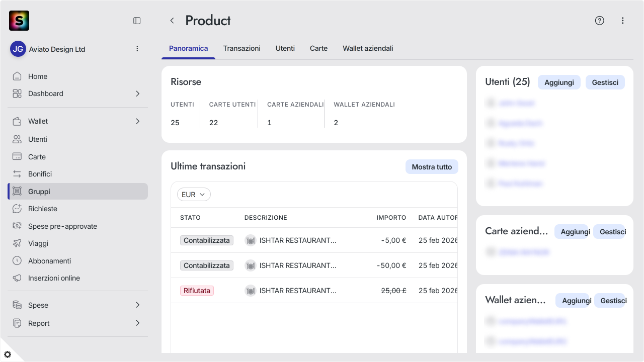The height and width of the screenshot is (362, 644).
Task: Click the Mostra tutto button
Action: pyautogui.click(x=432, y=167)
